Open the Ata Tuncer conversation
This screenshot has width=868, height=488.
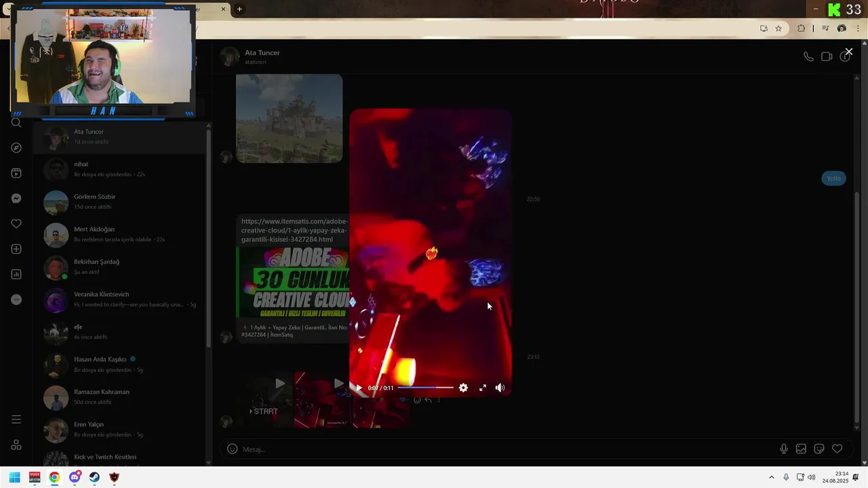pyautogui.click(x=121, y=137)
